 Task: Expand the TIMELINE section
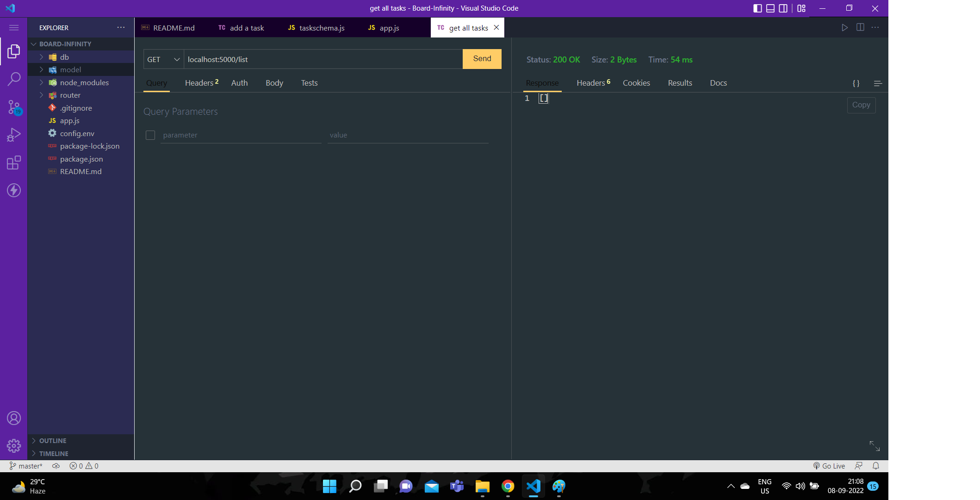[x=81, y=454]
